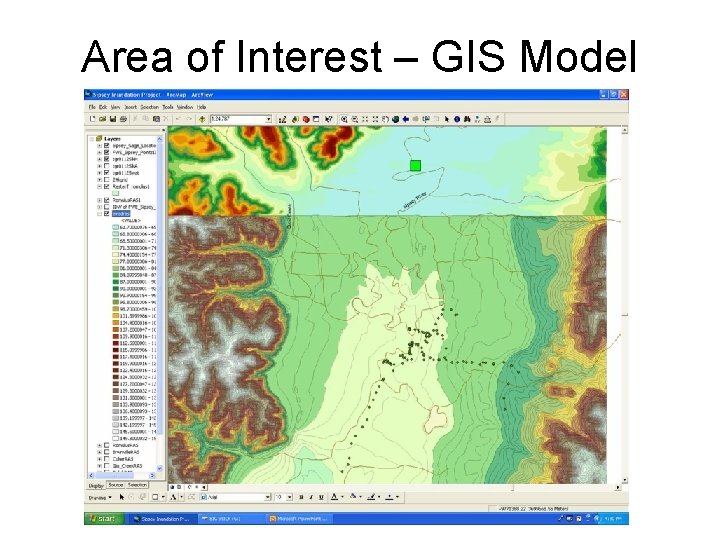This screenshot has width=720, height=540.
Task: Save the map using the Save icon
Action: point(112,119)
